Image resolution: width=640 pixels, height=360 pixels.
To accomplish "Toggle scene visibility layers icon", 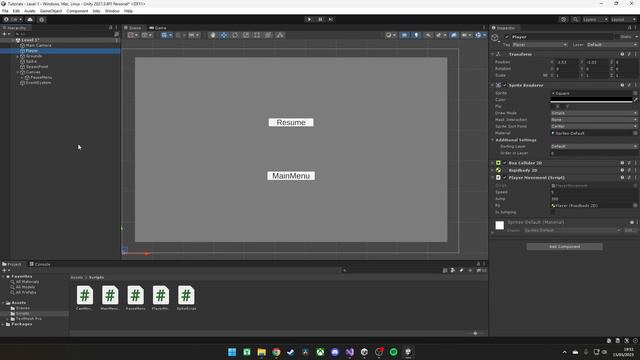I will click(454, 35).
